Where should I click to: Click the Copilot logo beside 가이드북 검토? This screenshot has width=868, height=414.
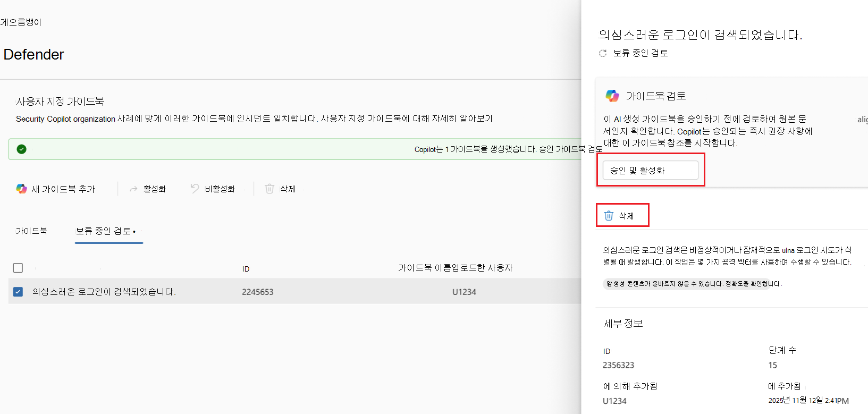pos(612,96)
